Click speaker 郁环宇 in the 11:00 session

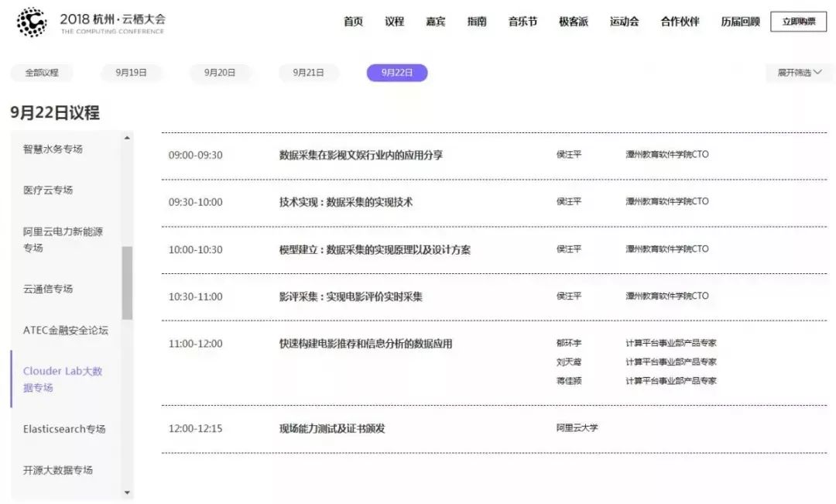click(x=569, y=343)
